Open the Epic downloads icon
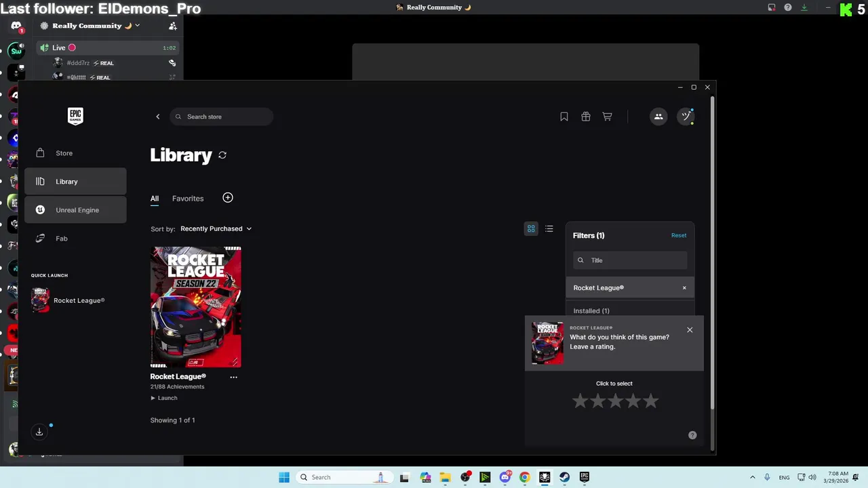Image resolution: width=868 pixels, height=488 pixels. coord(39,432)
